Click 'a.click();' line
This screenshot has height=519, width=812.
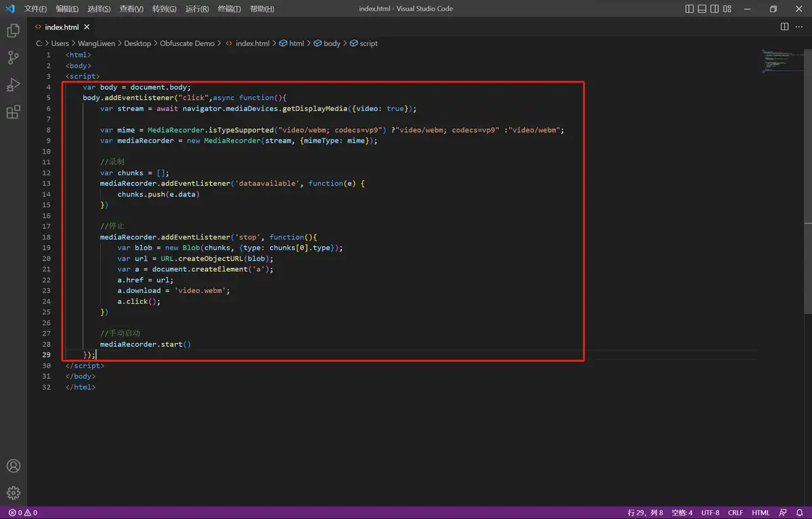pyautogui.click(x=139, y=301)
